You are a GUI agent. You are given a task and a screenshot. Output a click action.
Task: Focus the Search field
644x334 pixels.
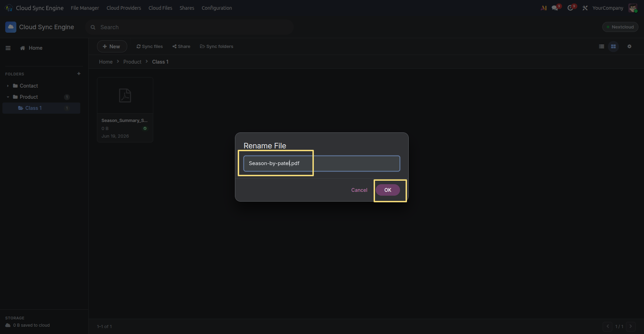tap(189, 27)
